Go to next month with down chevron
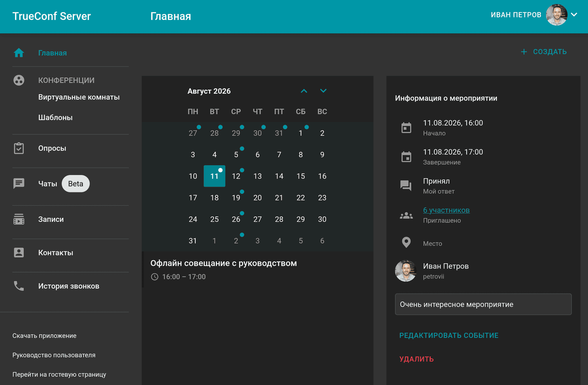 [323, 91]
